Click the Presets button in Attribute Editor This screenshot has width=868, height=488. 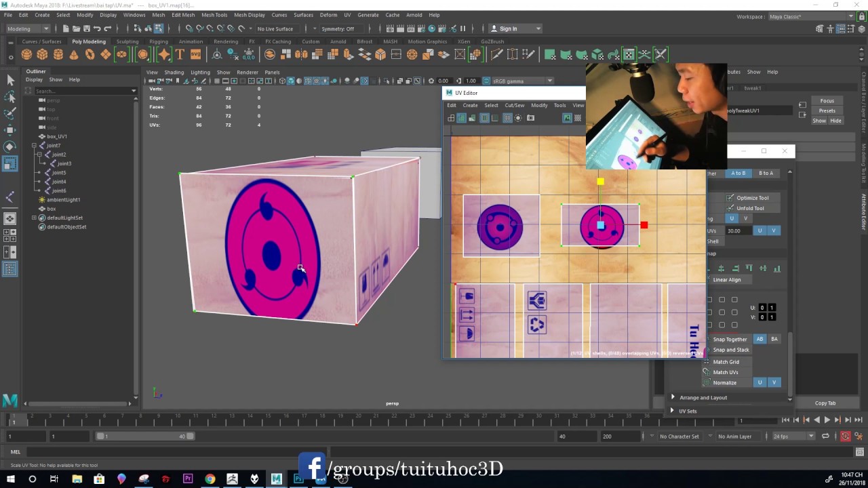click(827, 110)
